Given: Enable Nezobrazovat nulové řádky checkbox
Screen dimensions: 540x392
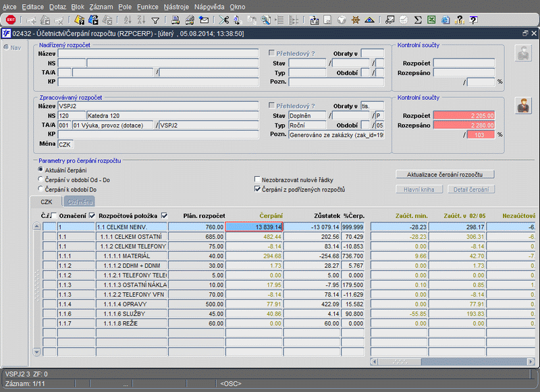Looking at the screenshot, I should click(x=257, y=180).
